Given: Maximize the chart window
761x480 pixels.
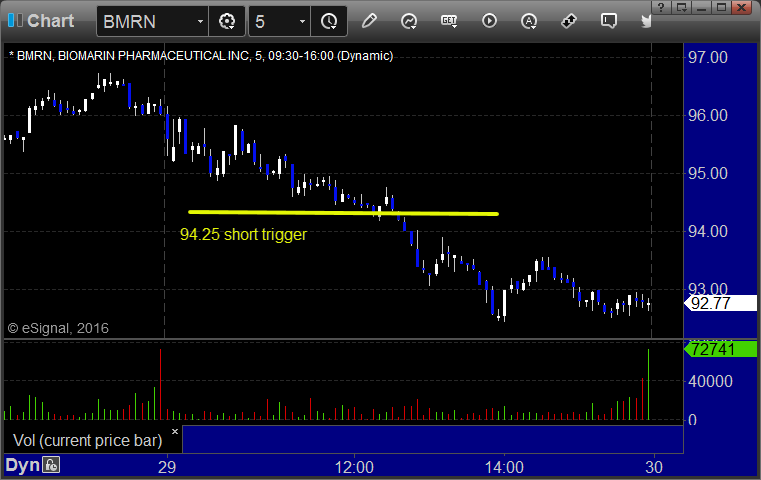Looking at the screenshot, I should point(722,7).
